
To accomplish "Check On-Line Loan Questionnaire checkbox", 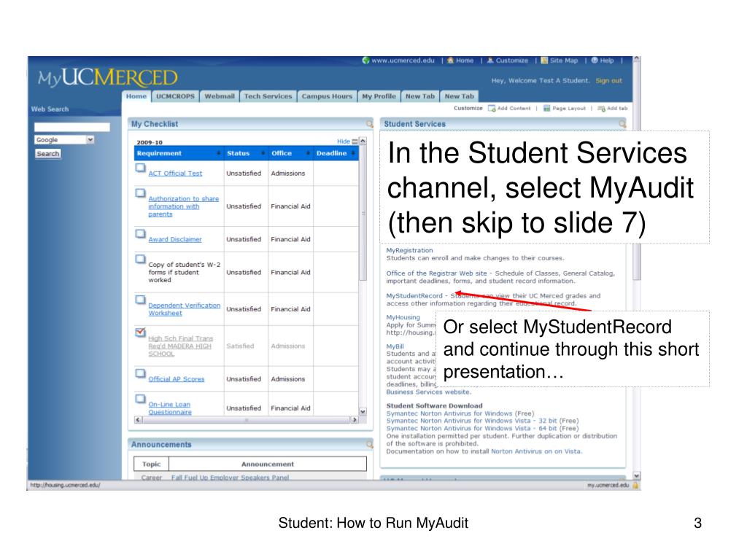I will point(140,399).
